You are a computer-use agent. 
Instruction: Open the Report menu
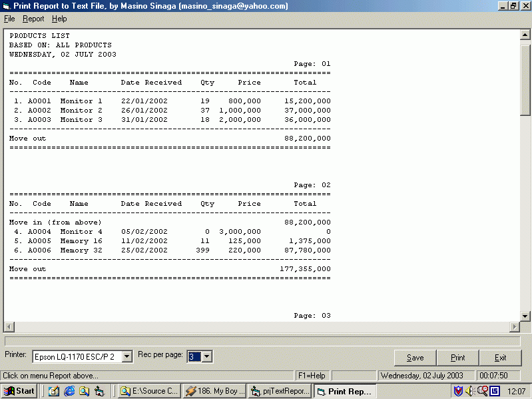point(33,19)
